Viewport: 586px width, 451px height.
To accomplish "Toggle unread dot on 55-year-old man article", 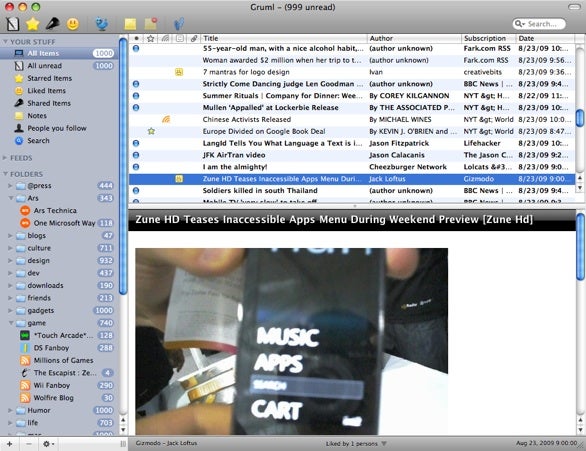I will [x=136, y=48].
